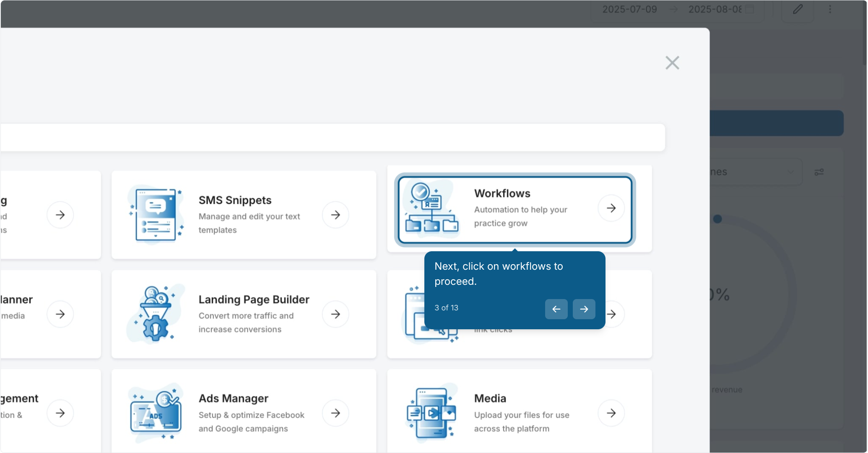Viewport: 868px width, 453px height.
Task: Click the dark blue bar in background page
Action: click(x=777, y=123)
